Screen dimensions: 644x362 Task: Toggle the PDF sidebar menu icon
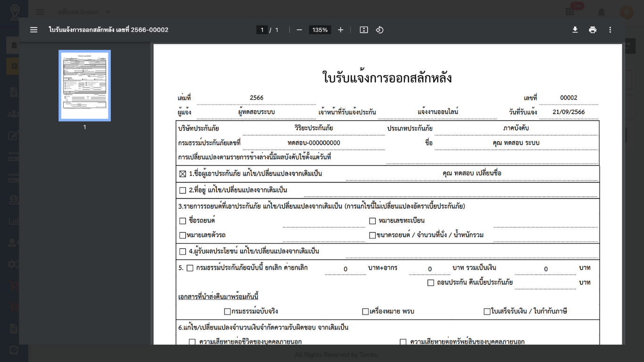tap(33, 30)
